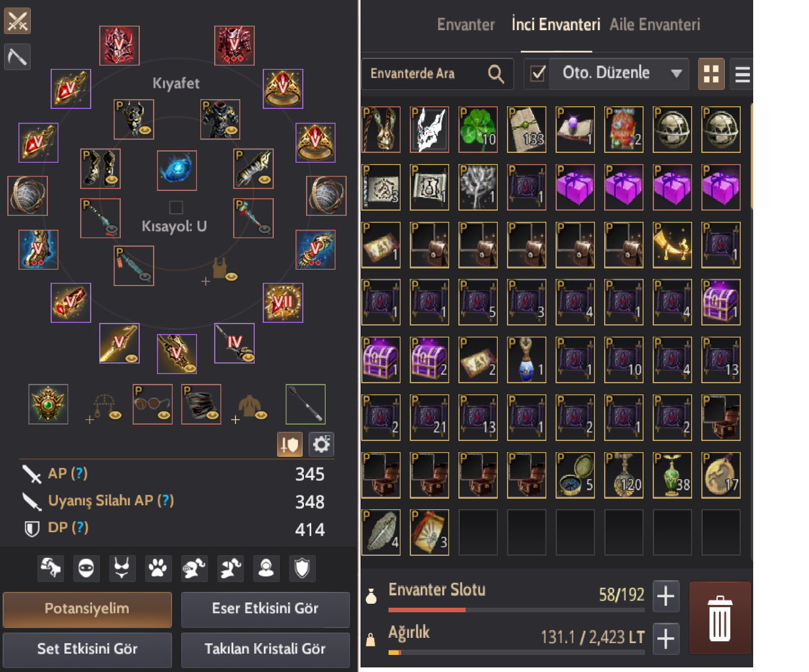Click the crossed swords icon at top-left
This screenshot has width=809, height=672.
pyautogui.click(x=17, y=21)
